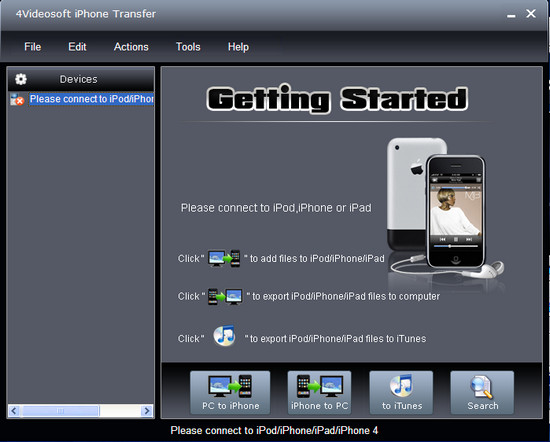Click the 'Getting Started' heading

coord(337,99)
